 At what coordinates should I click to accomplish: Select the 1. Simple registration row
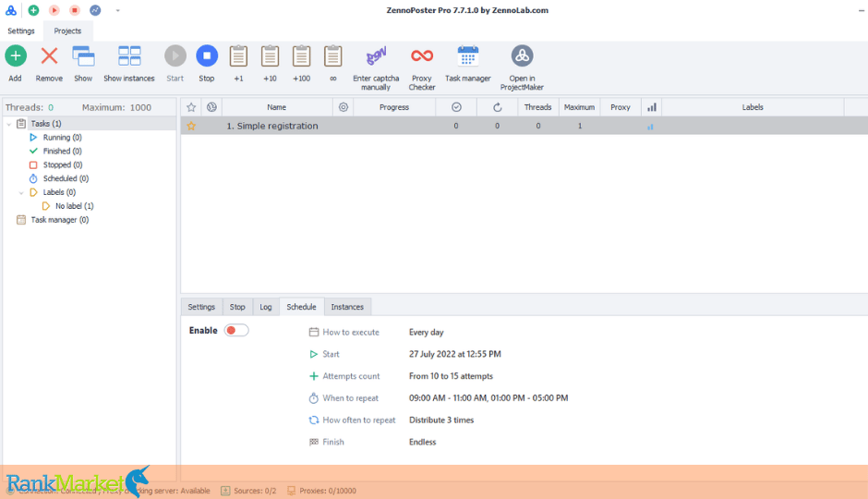coord(524,127)
